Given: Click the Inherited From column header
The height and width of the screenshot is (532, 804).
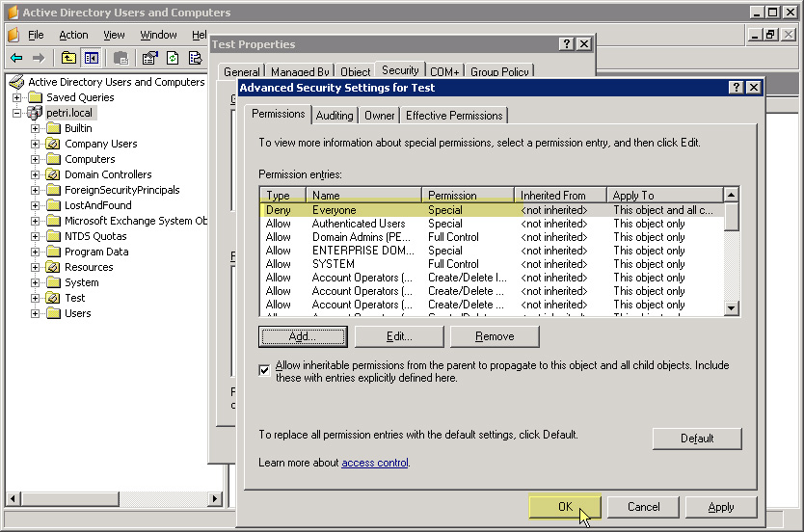Looking at the screenshot, I should tap(560, 196).
